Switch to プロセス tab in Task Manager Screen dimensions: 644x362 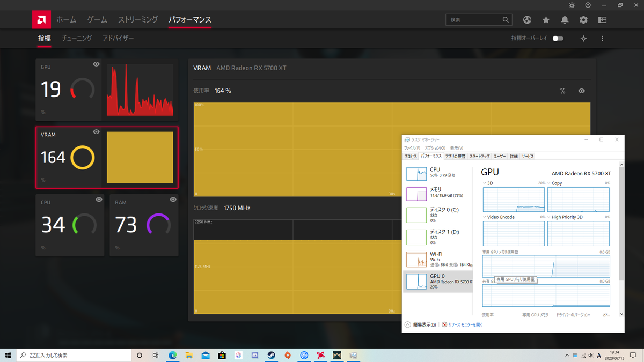pyautogui.click(x=411, y=156)
